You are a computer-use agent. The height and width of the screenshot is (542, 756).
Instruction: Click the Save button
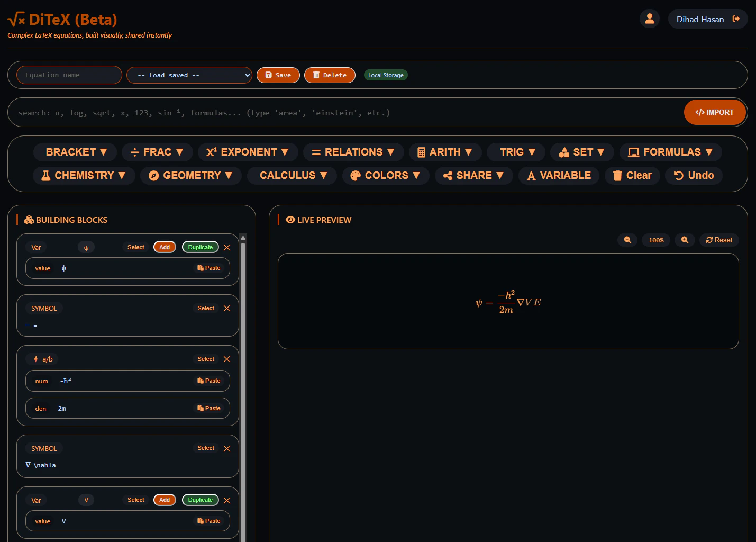coord(278,75)
